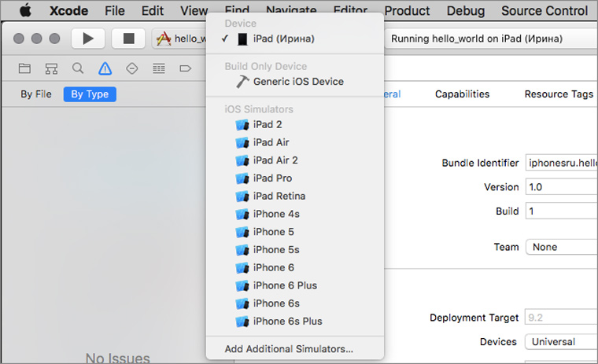Open the Product menu

tap(407, 11)
